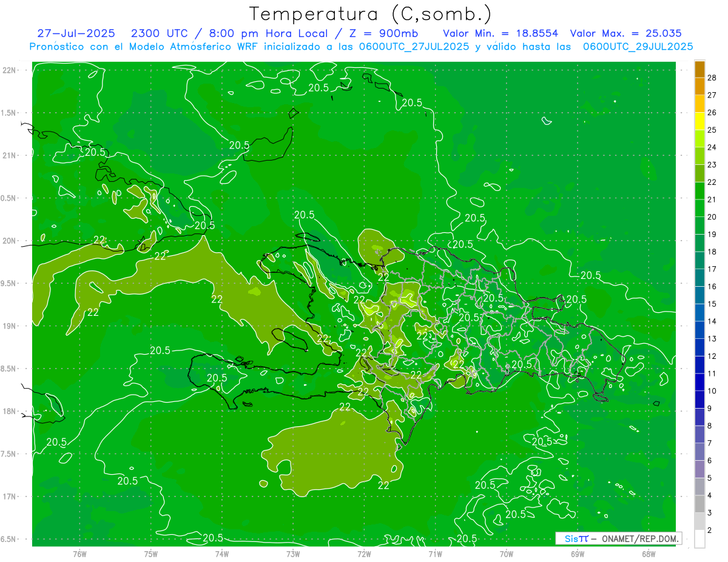Click the '72W' longitude axis label
This screenshot has width=728, height=562.
pyautogui.click(x=365, y=554)
